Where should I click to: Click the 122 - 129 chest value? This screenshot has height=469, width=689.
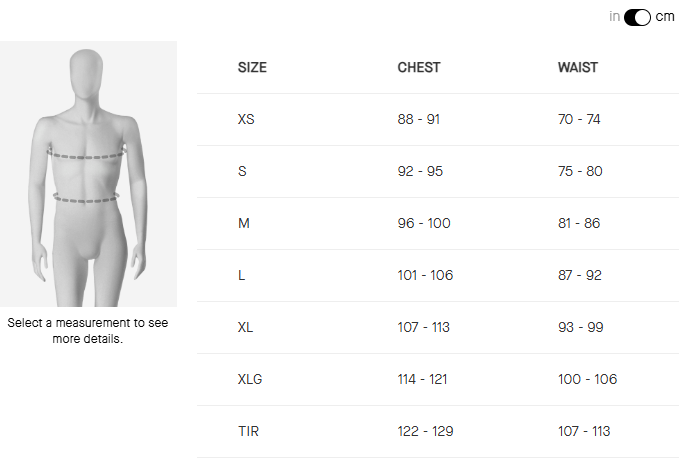click(425, 431)
